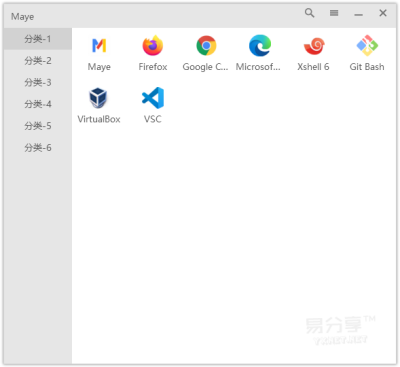This screenshot has height=367, width=400.
Task: Open the VSC editor icon
Action: 153,98
